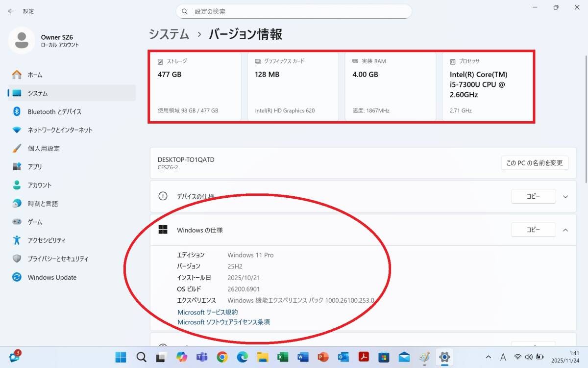
Task: Click the アカウント person icon
Action: pos(17,185)
